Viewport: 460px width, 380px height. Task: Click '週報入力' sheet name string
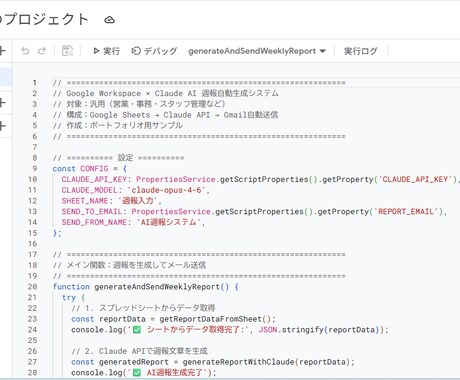(x=137, y=201)
